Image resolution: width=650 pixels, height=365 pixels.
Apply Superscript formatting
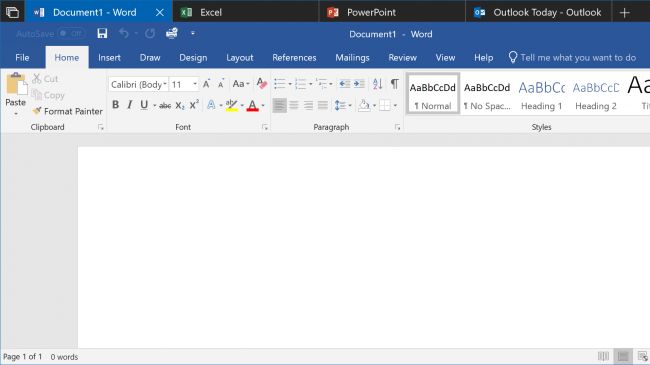click(194, 105)
